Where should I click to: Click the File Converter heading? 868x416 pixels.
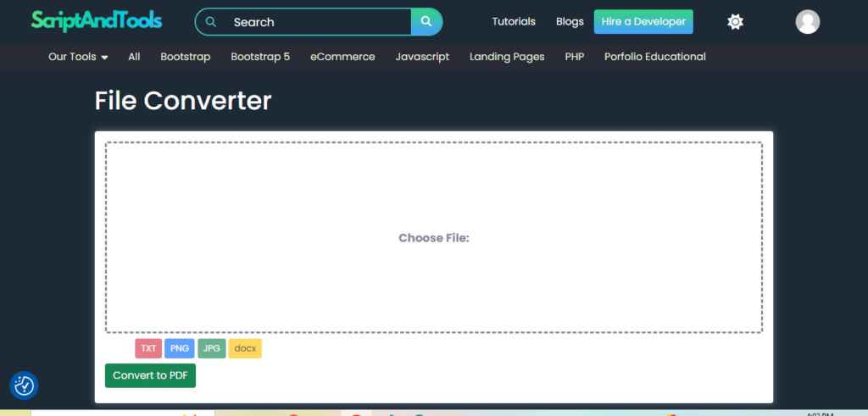pos(183,101)
